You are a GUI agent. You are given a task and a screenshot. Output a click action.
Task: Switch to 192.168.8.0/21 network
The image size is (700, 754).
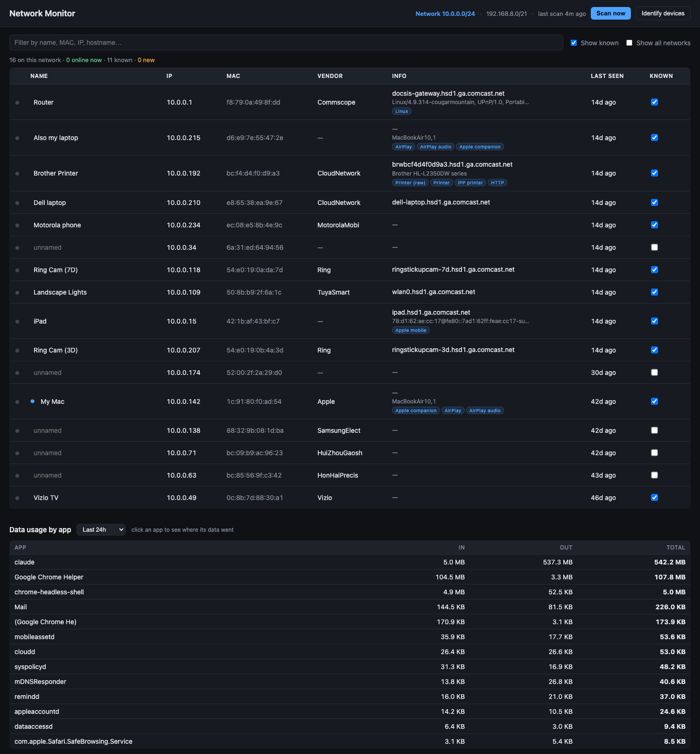tap(506, 14)
